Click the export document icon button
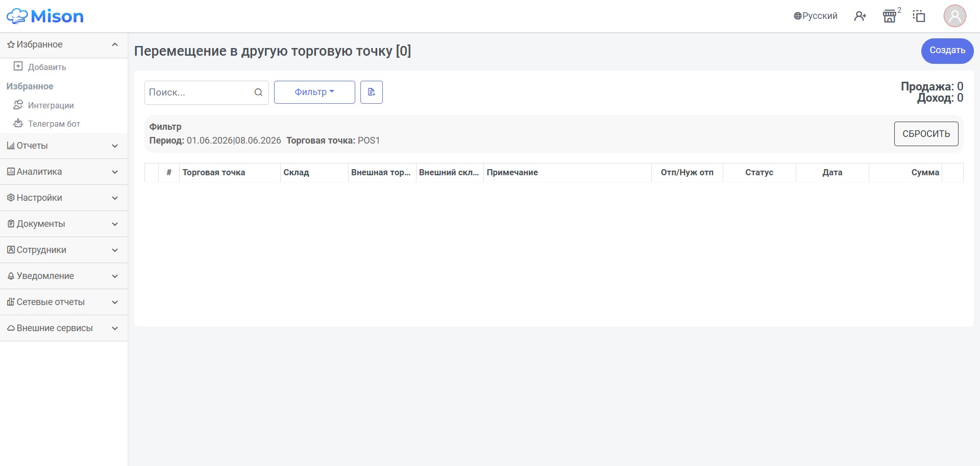Screen dimensions: 980x466 372,92
